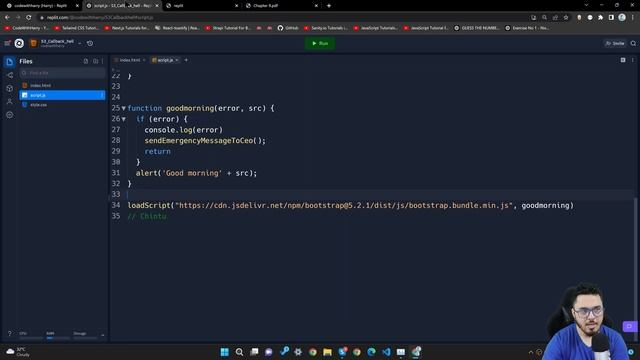
Task: Switch to the script.js editor tab
Action: click(x=165, y=60)
